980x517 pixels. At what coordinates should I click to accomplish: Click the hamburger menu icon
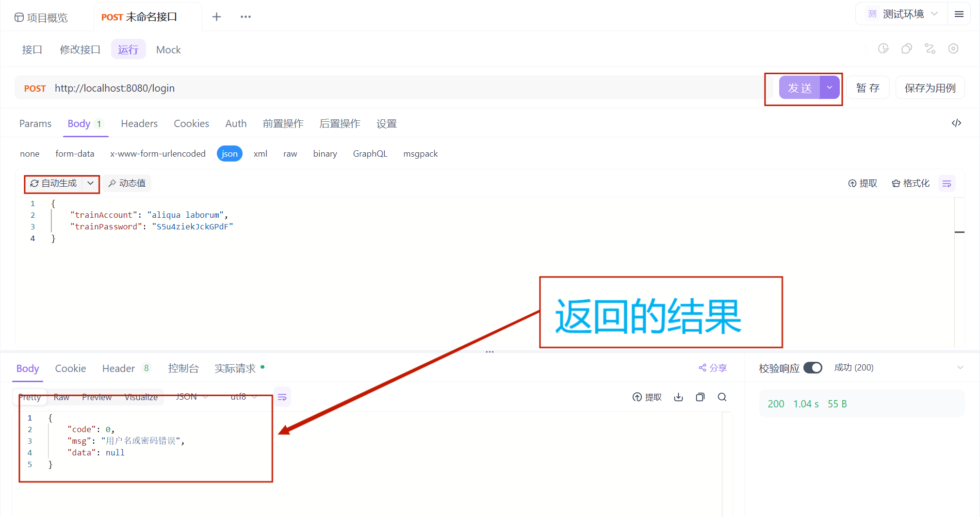point(959,14)
